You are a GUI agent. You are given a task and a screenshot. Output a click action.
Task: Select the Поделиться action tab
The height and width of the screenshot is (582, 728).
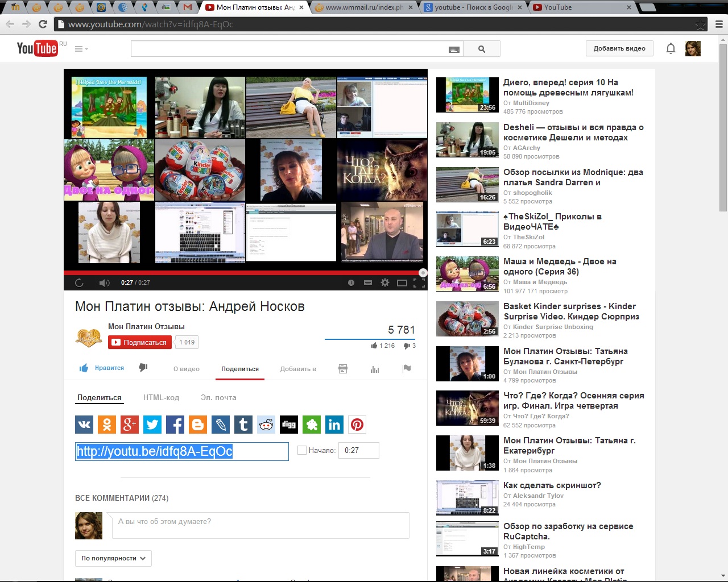(x=240, y=369)
